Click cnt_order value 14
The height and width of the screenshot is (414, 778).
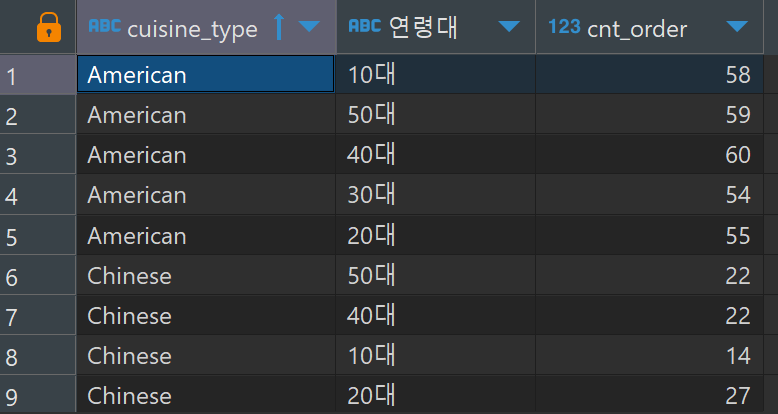(649, 356)
